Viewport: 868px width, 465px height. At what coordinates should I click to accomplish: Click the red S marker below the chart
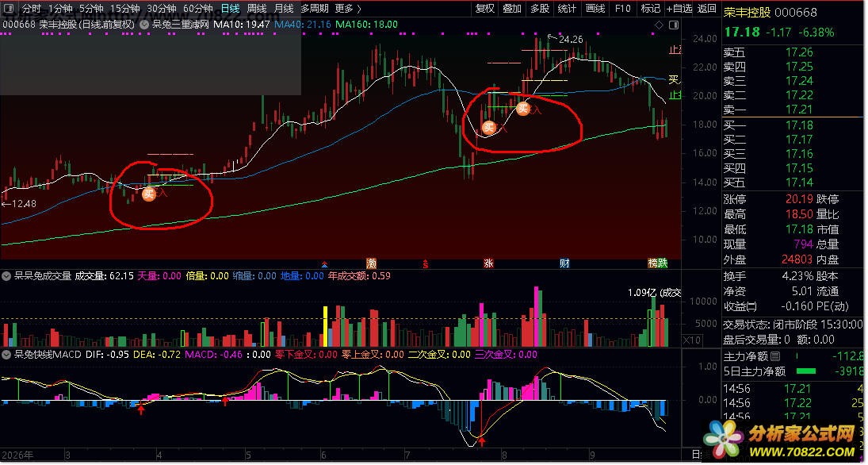point(425,264)
